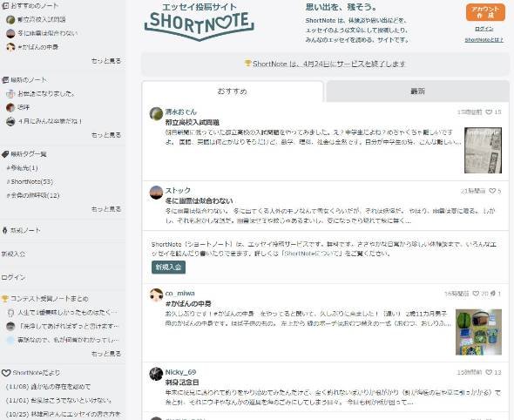Open the bag contents thumbnail on #かばんの中身 post

[478, 332]
